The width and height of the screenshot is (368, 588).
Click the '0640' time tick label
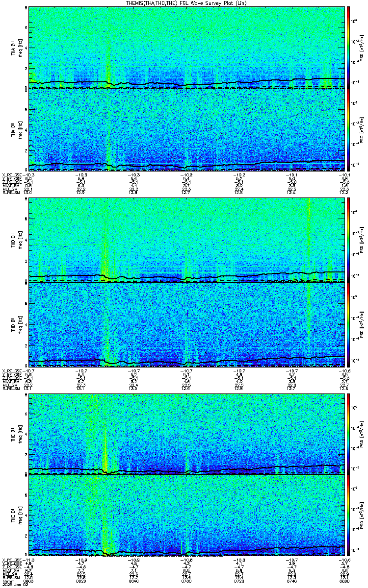(x=133, y=581)
